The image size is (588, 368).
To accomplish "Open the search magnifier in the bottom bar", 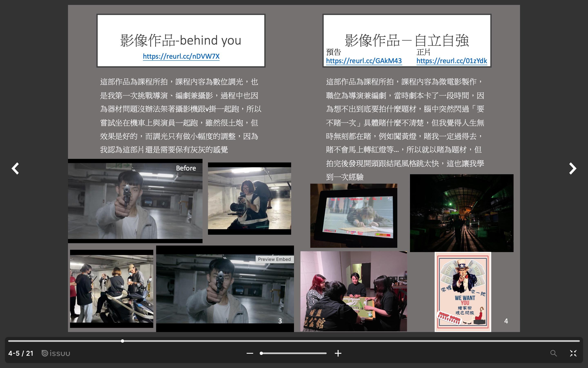I will pyautogui.click(x=553, y=353).
